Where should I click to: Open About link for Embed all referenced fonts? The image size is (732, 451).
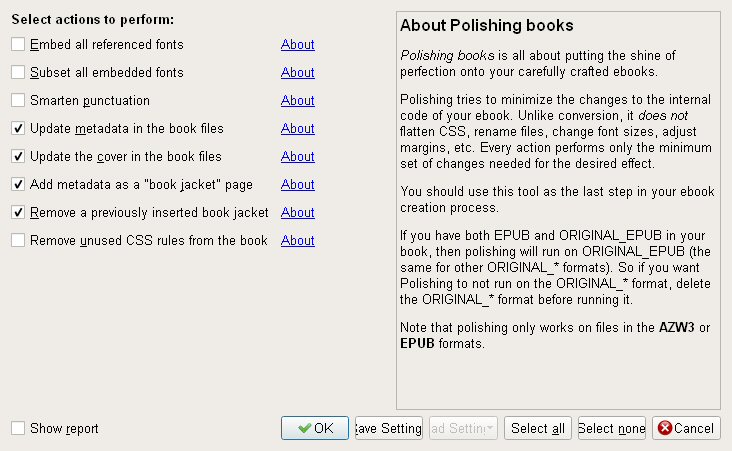coord(298,45)
